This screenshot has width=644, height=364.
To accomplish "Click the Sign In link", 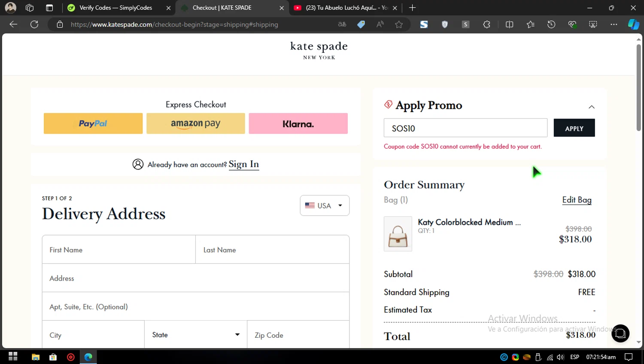I will click(x=243, y=164).
